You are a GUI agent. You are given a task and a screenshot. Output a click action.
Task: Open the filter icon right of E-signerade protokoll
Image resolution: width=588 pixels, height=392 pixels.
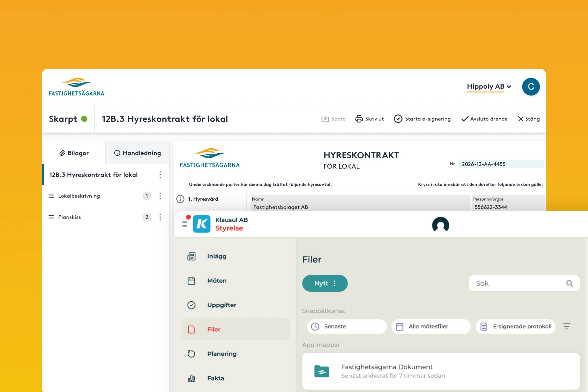click(566, 326)
